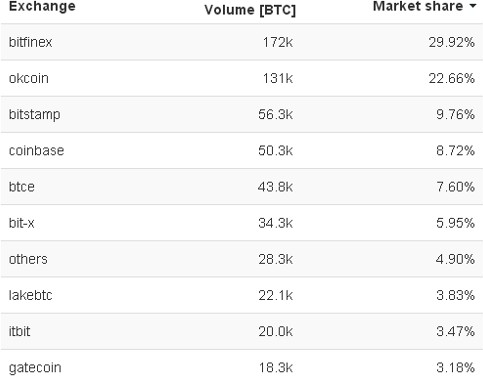This screenshot has height=377, width=483.
Task: Click the 29.92% market share cell
Action: coord(451,42)
